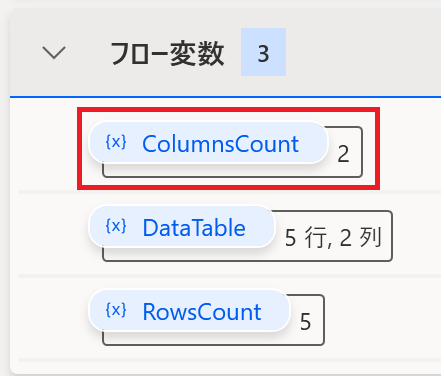The width and height of the screenshot is (444, 376).
Task: Collapse the フロー変数 section chevron
Action: click(x=54, y=53)
